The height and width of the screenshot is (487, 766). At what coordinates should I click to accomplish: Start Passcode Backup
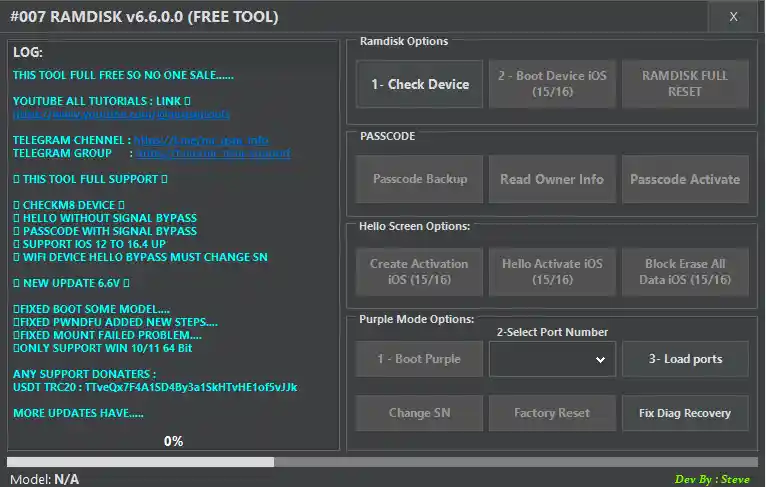(420, 179)
